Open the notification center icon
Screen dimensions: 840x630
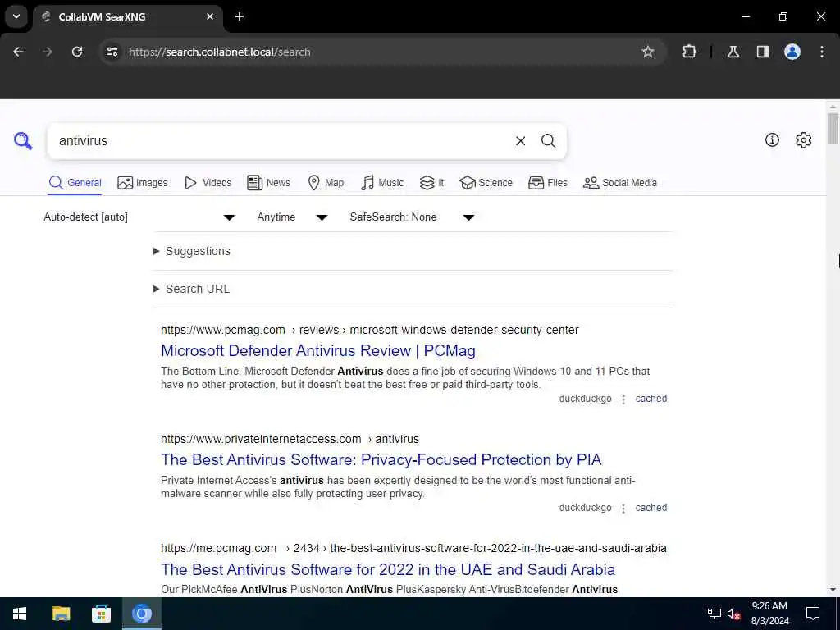point(813,614)
